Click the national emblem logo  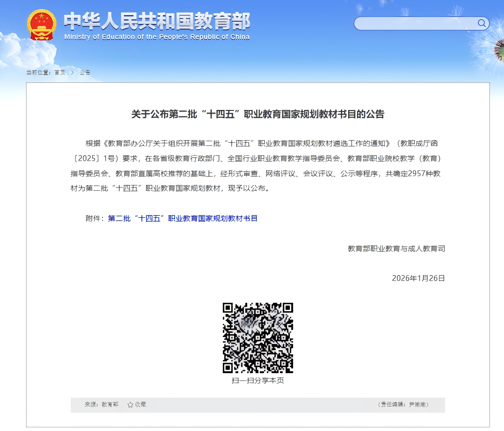(x=42, y=25)
